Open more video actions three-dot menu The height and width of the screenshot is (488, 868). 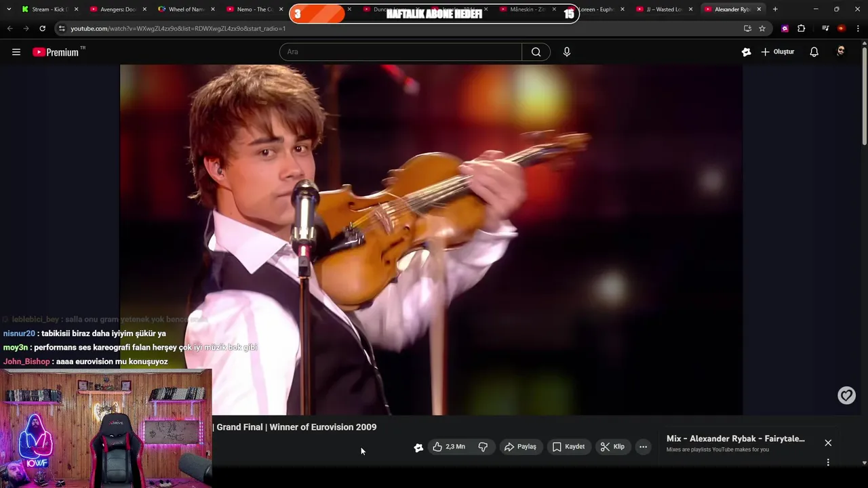point(643,447)
